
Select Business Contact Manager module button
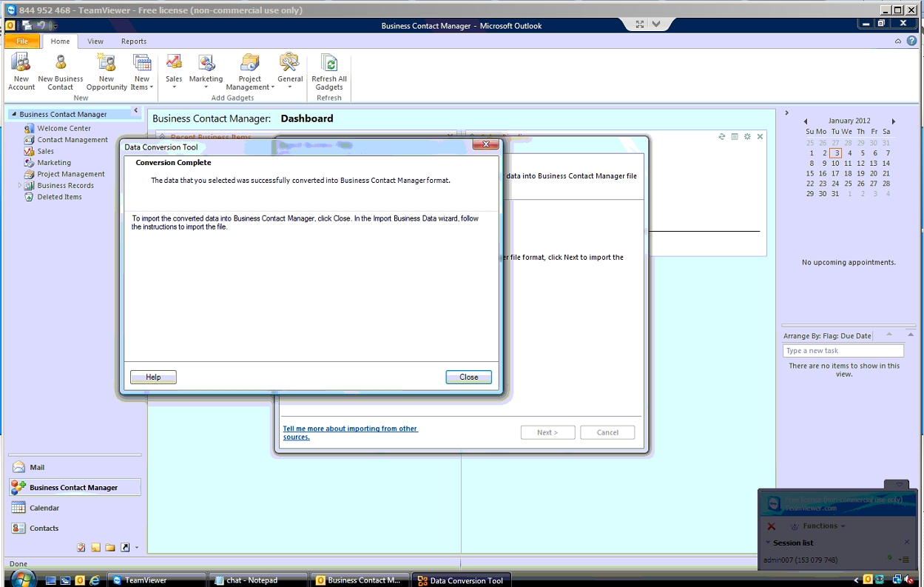(x=74, y=487)
